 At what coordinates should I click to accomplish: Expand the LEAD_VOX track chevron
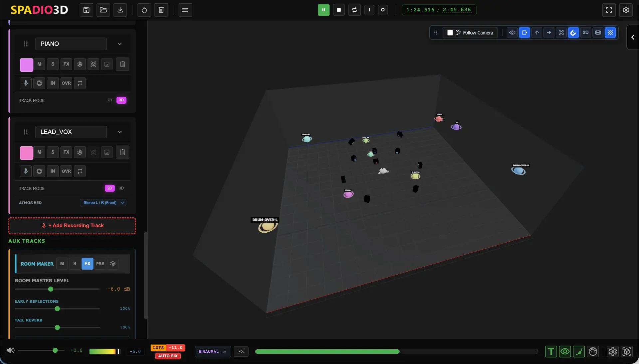click(x=119, y=132)
